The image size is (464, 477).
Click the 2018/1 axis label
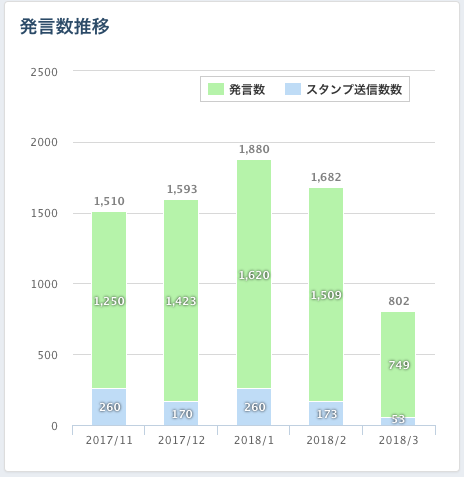click(x=254, y=440)
